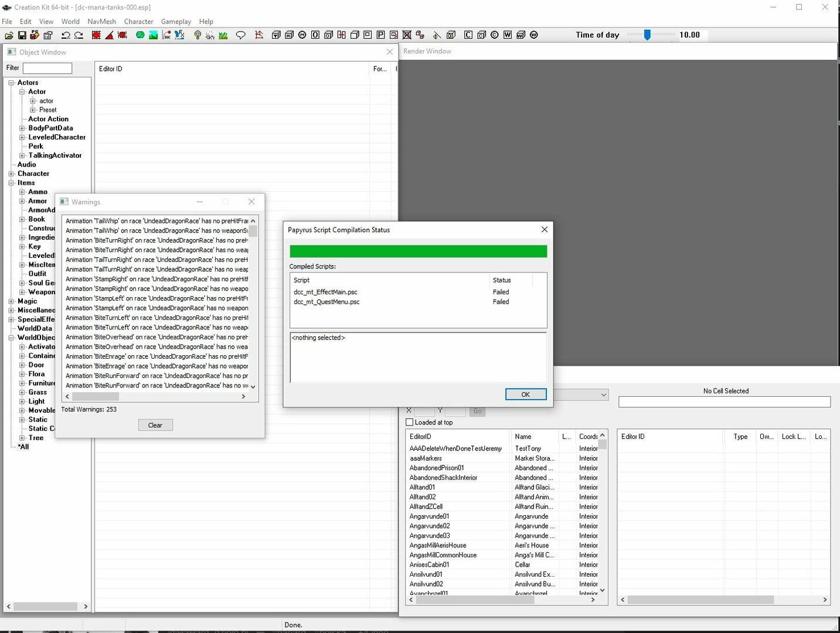Open the Help menu
This screenshot has width=840, height=633.
pos(206,22)
